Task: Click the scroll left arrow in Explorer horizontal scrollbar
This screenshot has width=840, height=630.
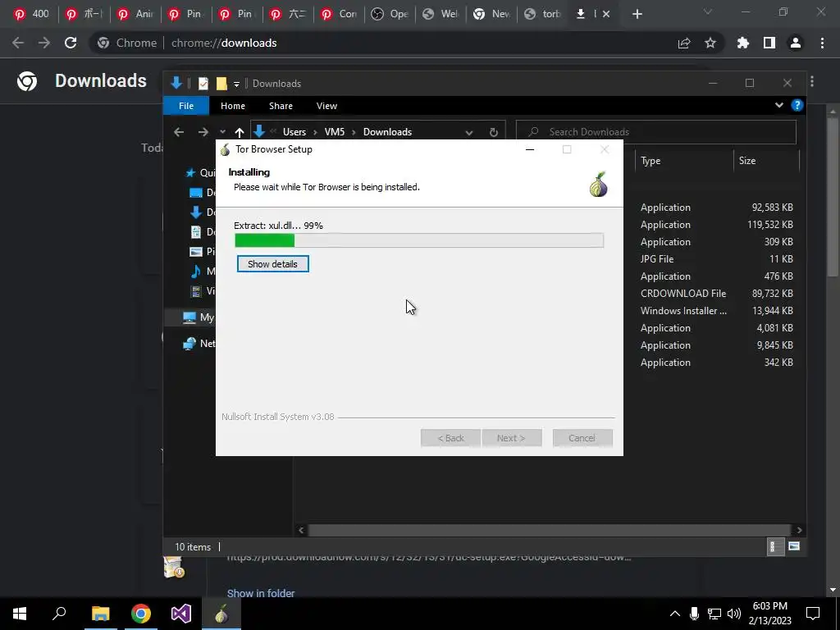Action: click(x=301, y=530)
